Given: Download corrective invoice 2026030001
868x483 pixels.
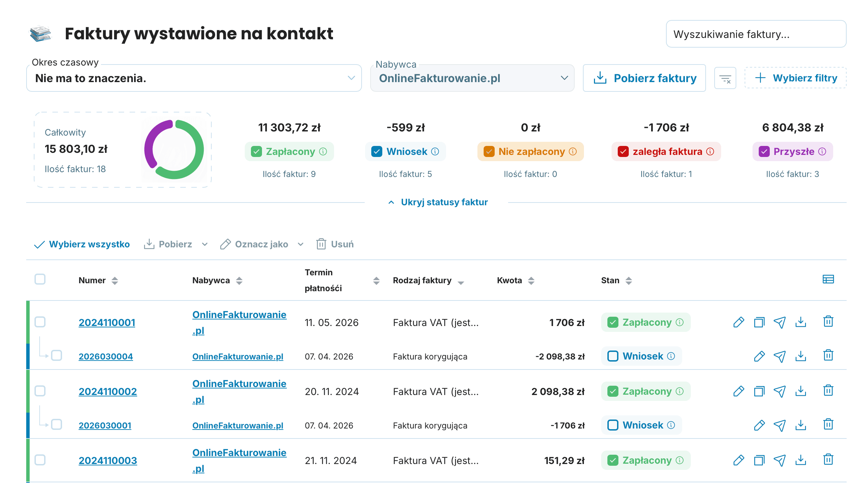Looking at the screenshot, I should click(800, 425).
